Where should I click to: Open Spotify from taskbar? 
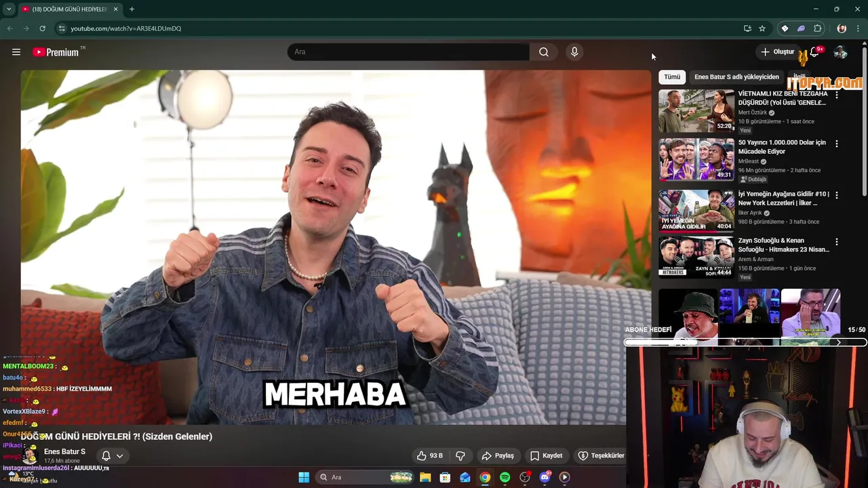click(x=505, y=477)
